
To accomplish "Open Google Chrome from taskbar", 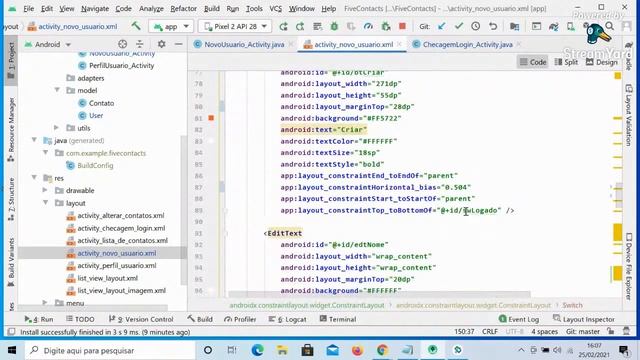I will 382,350.
